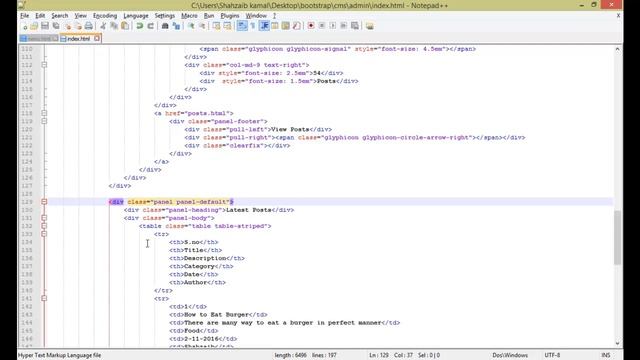Collapse the panel-footer fold at line 119
The height and width of the screenshot is (360, 640).
coord(44,121)
